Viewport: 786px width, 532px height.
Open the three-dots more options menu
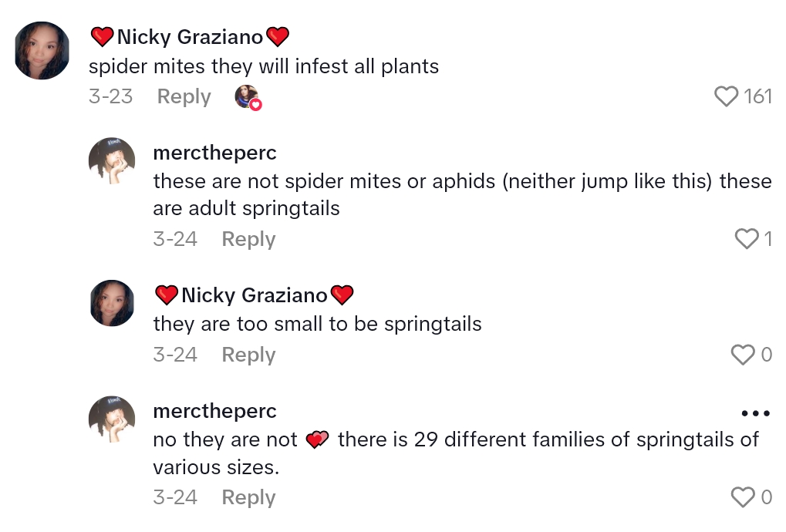pos(755,413)
